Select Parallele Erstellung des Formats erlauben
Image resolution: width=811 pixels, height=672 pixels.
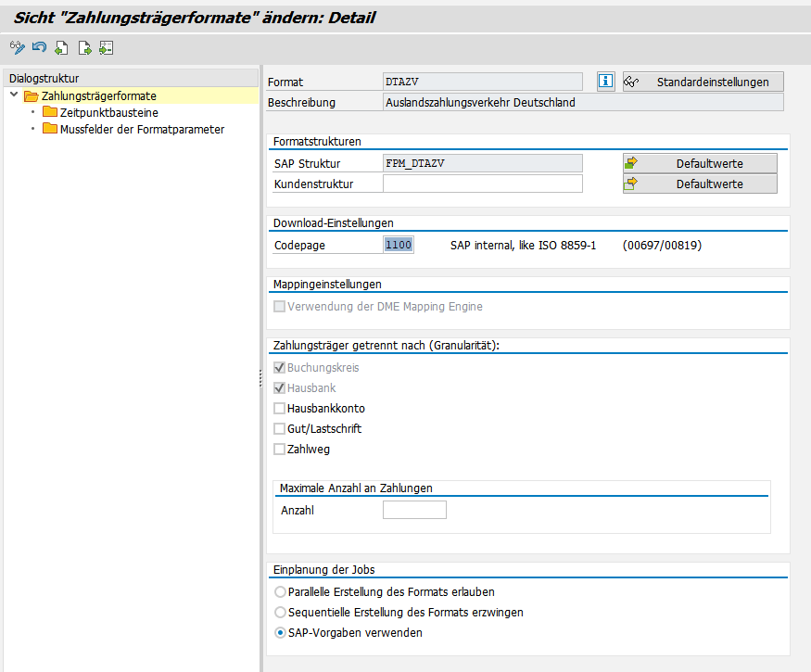280,591
